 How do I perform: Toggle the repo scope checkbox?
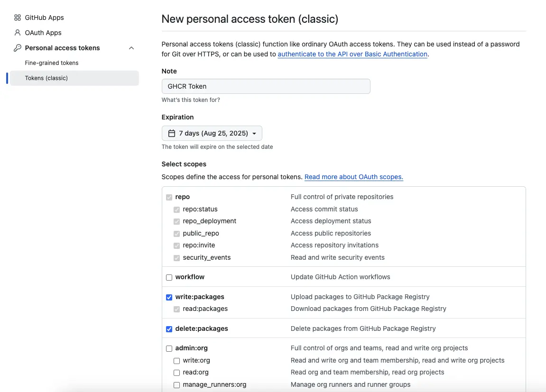pyautogui.click(x=169, y=197)
